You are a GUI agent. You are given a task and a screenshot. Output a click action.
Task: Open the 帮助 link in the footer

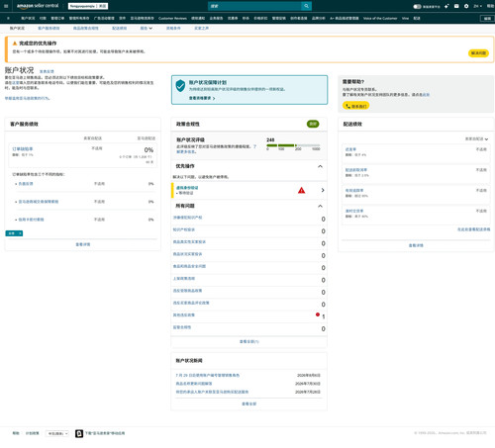(x=16, y=433)
